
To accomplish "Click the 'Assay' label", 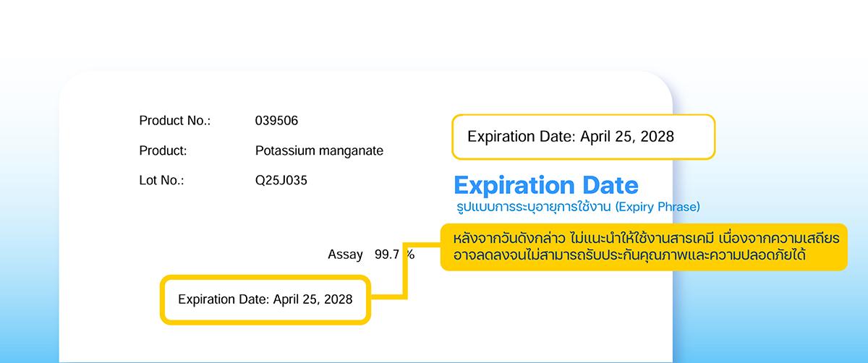I will tap(345, 255).
